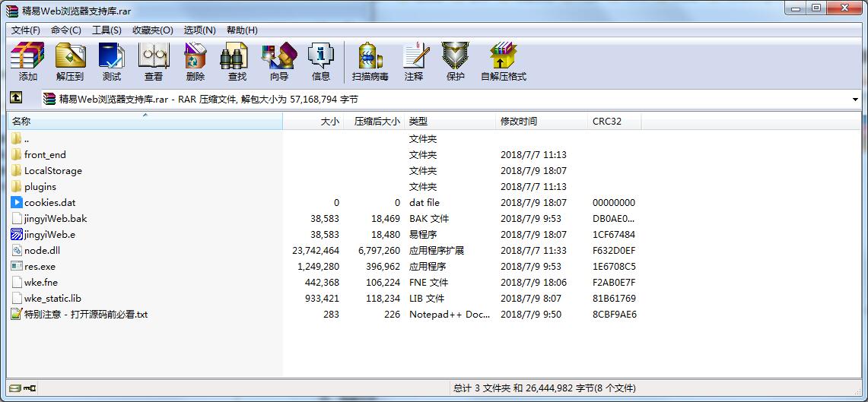Image resolution: width=868 pixels, height=402 pixels.
Task: Click the 测试 (Test) toolbar icon
Action: pos(111,55)
